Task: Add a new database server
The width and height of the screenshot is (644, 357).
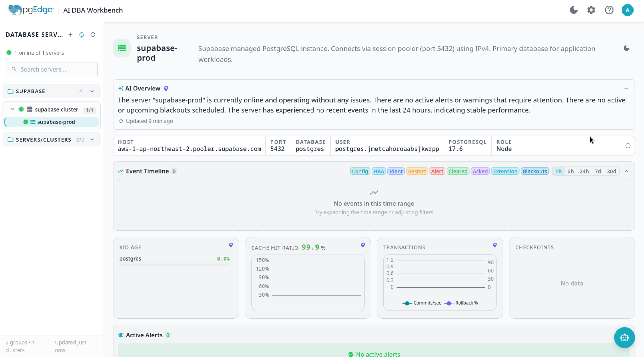Action: point(70,35)
